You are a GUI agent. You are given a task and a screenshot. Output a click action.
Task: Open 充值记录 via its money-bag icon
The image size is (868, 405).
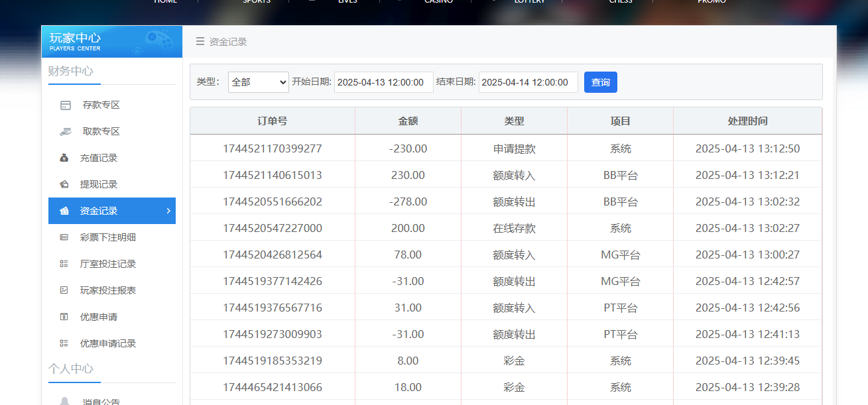click(x=64, y=158)
